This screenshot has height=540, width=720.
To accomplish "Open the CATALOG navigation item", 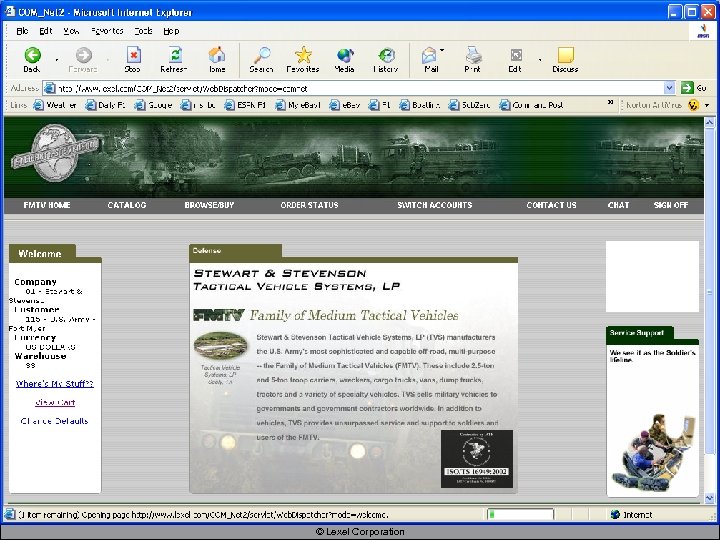I will click(x=127, y=205).
